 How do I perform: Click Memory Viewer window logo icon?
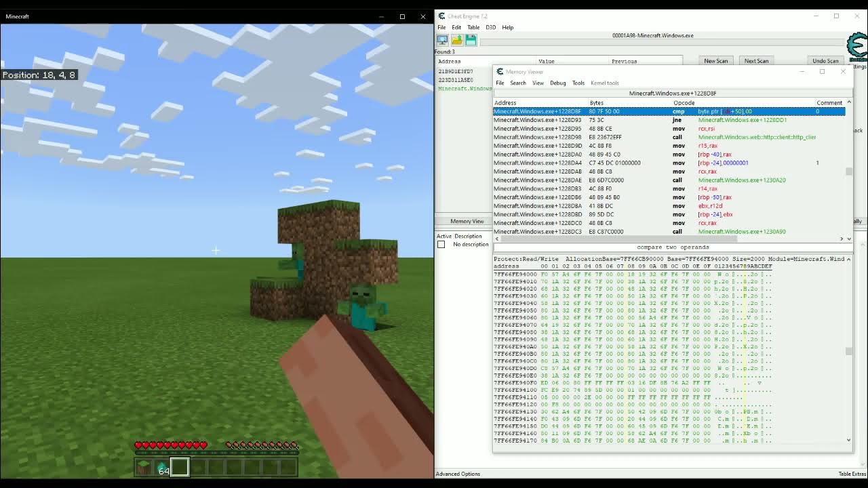coord(500,71)
